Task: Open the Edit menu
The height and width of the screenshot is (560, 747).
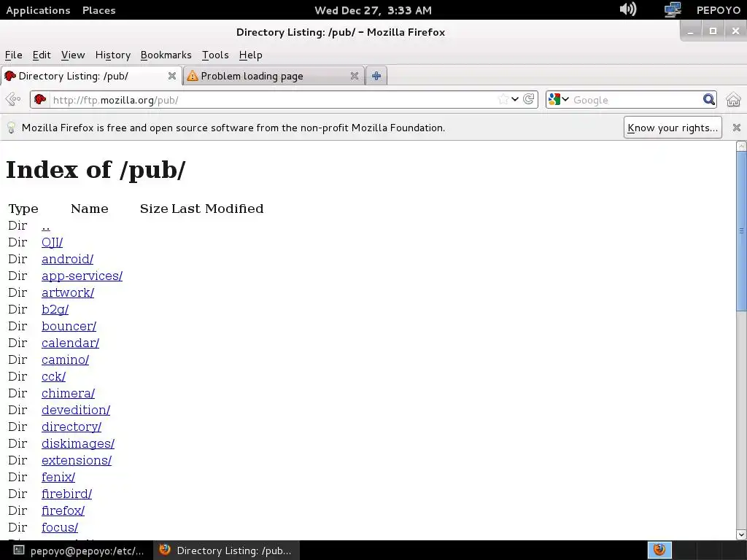Action: point(42,55)
